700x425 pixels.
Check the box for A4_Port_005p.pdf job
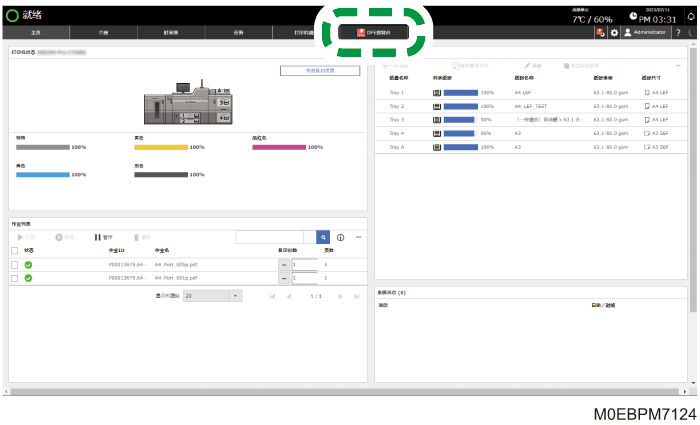click(x=14, y=265)
